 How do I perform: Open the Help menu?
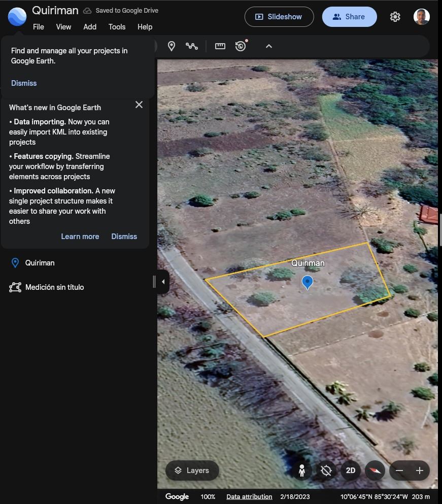tap(145, 27)
